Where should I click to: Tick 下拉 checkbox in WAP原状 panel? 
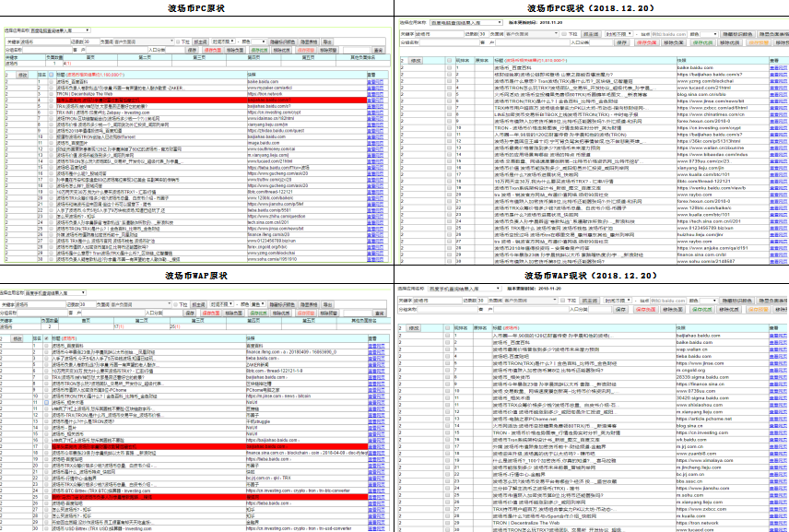point(175,304)
